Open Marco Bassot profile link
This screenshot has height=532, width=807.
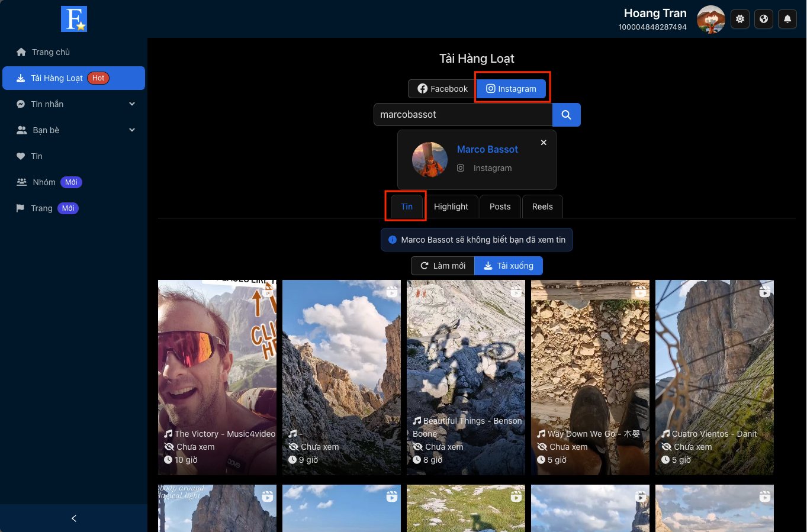[x=487, y=150]
